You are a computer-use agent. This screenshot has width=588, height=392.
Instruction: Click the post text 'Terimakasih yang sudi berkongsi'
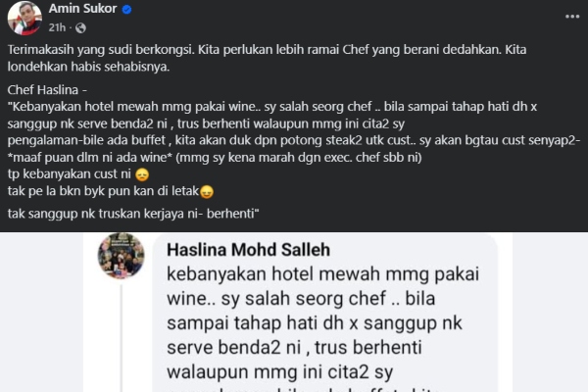[x=101, y=50]
